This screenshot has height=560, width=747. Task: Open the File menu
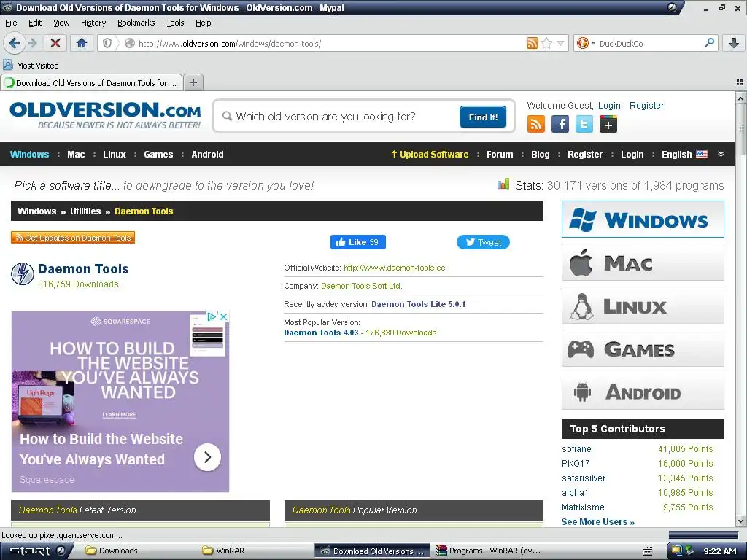pyautogui.click(x=11, y=23)
